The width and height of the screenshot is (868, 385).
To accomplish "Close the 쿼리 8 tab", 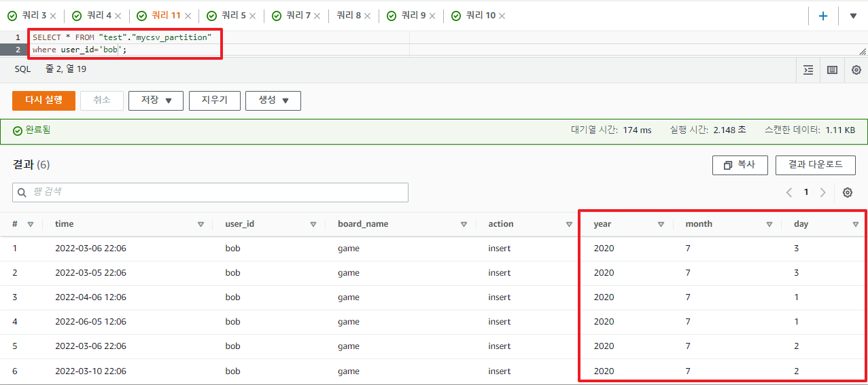I will click(x=368, y=16).
